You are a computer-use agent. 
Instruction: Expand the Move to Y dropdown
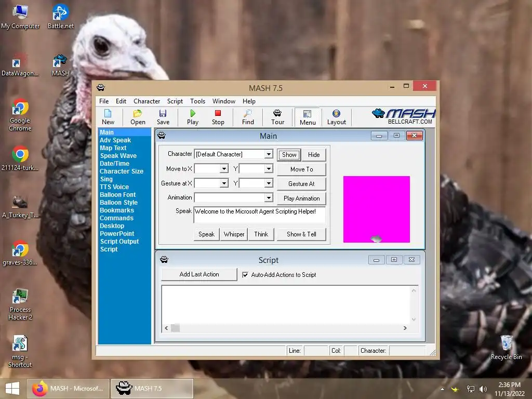click(269, 169)
